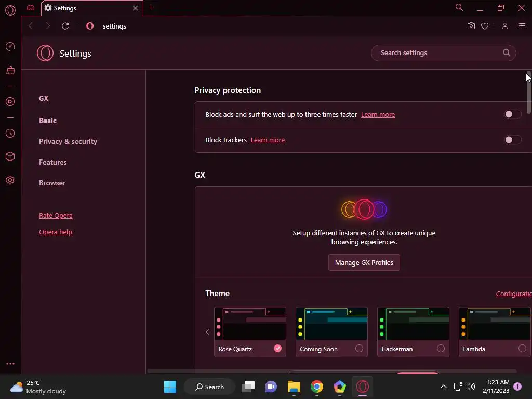Click the Rate Opera link
The width and height of the screenshot is (532, 399).
pos(55,216)
